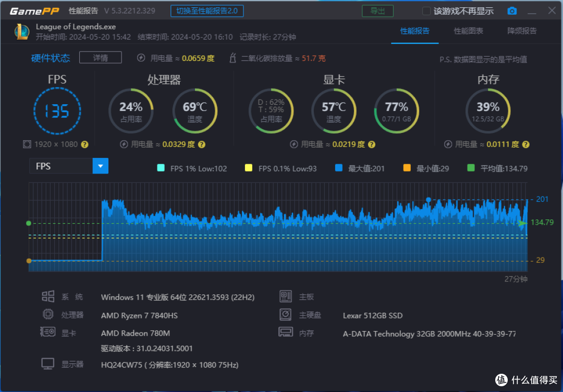Click the memory module icon beside 内存 label
This screenshot has width=563, height=392.
click(286, 332)
